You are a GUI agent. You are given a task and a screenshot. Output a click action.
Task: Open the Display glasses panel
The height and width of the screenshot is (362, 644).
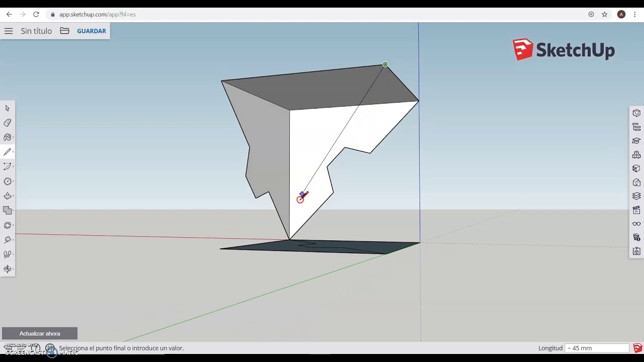click(x=636, y=224)
